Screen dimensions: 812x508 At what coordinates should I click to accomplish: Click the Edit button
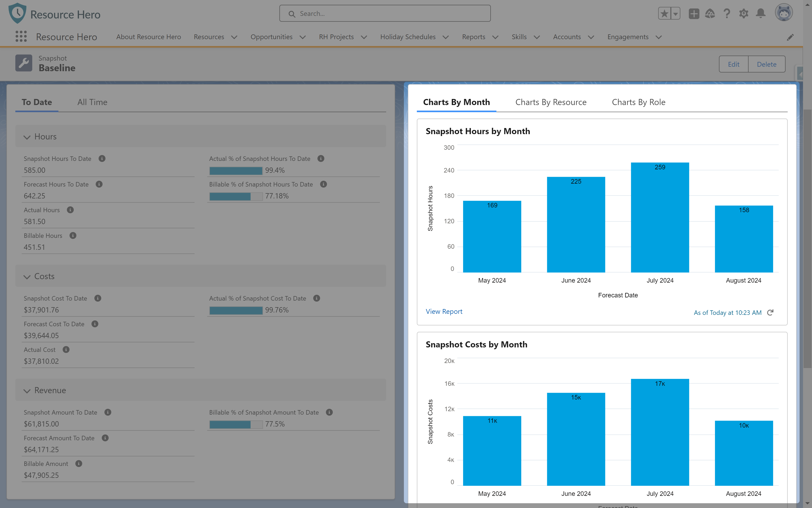pos(733,64)
